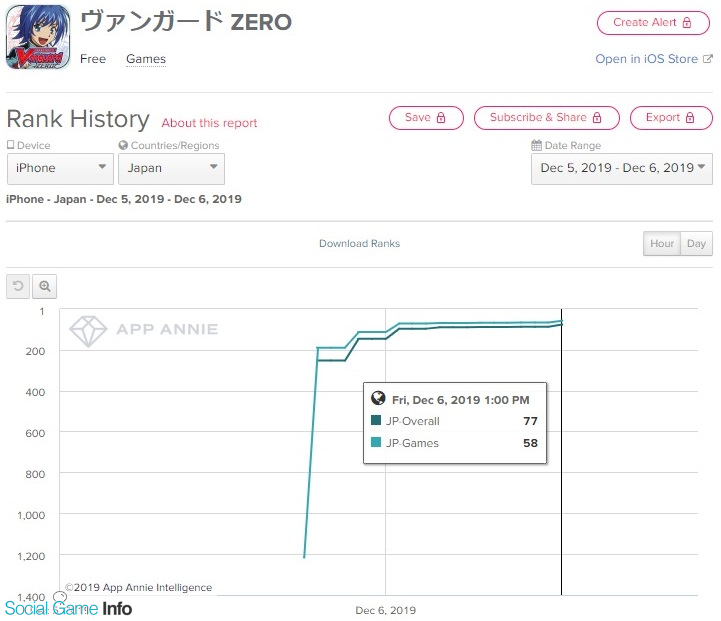Click the JP-Overall value 77
Screen dimensions: 721x621
click(x=530, y=421)
